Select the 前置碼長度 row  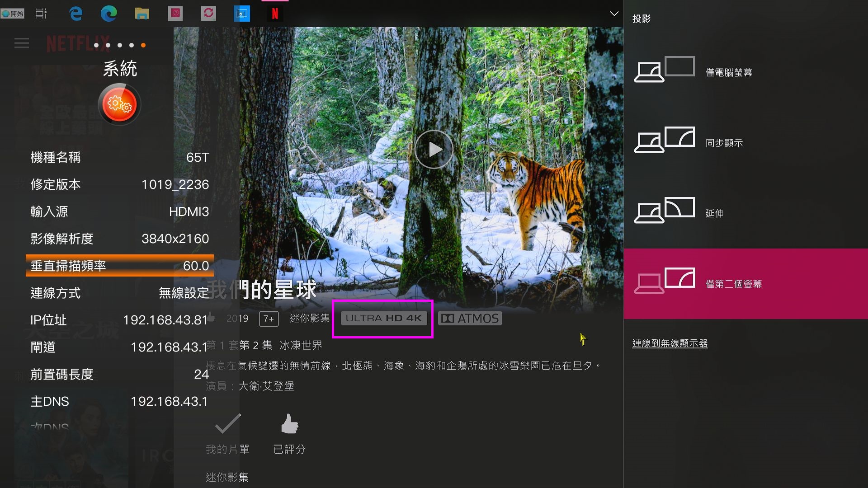[x=120, y=374]
